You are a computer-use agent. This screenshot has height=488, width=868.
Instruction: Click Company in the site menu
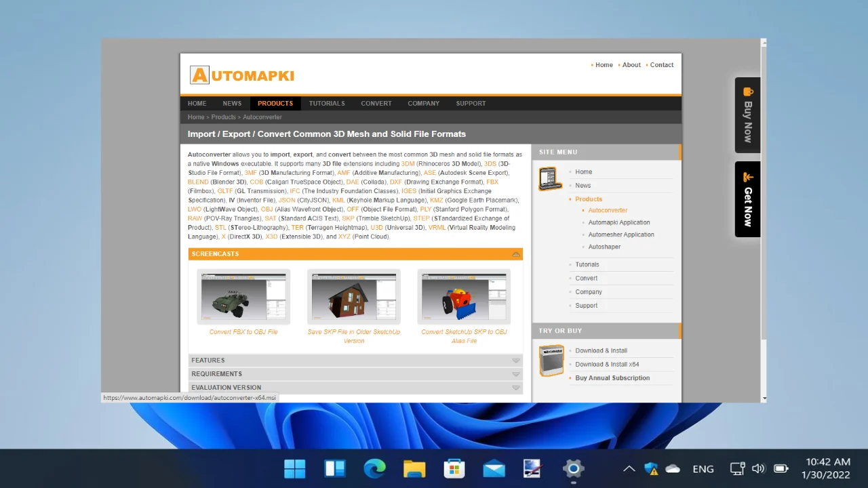(x=589, y=292)
